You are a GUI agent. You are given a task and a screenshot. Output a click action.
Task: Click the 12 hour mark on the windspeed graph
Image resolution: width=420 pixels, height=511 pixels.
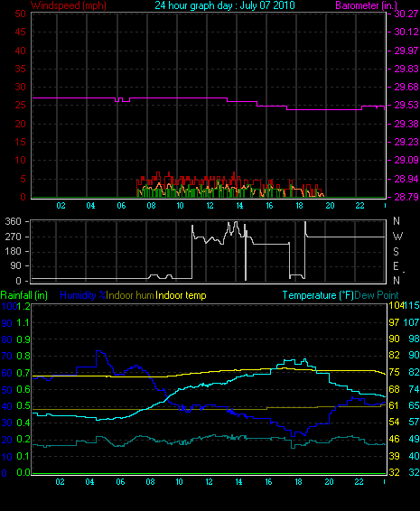coord(210,206)
